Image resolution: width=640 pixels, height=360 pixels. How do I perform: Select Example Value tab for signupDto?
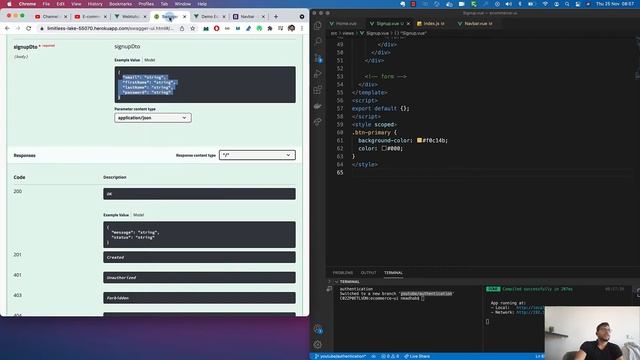coord(127,60)
